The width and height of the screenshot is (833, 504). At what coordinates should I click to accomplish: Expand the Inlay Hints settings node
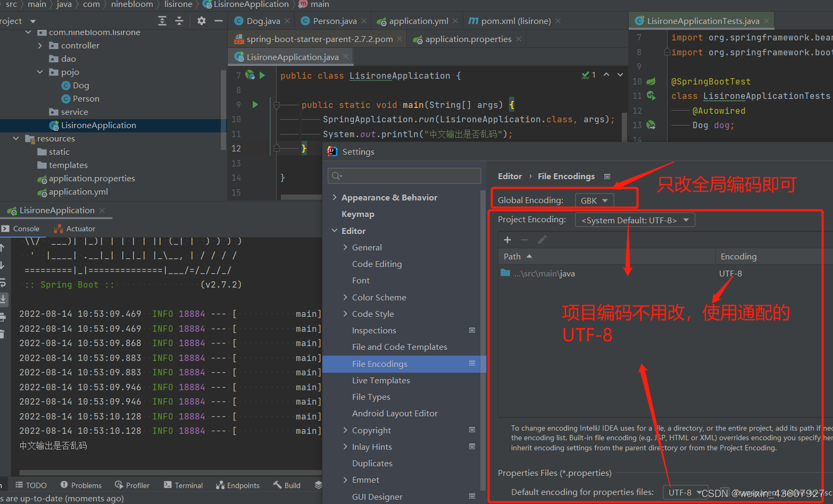coord(345,447)
